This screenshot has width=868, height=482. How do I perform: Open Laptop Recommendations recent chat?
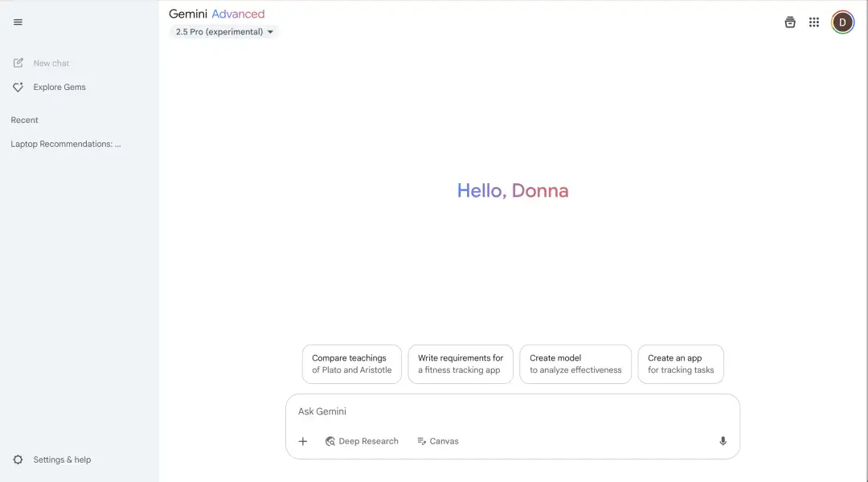(66, 145)
